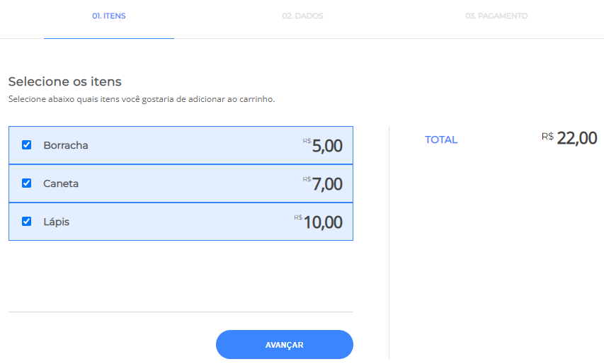Deselect the Lápis checkbox
Viewport: 604px width, 364px height.
[27, 222]
